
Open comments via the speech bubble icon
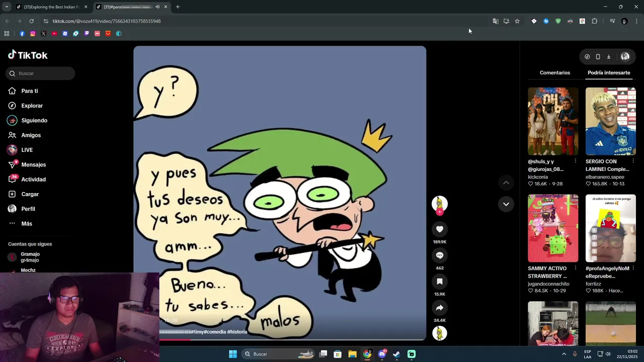[439, 255]
